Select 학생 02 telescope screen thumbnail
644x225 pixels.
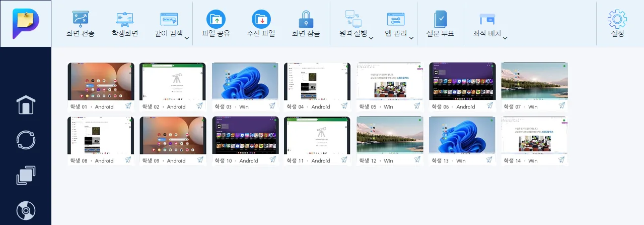pyautogui.click(x=173, y=81)
